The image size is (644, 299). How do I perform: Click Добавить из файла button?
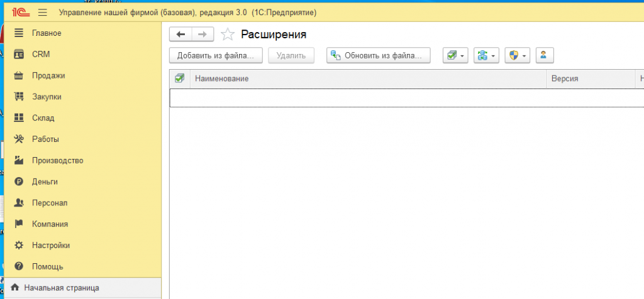coord(216,56)
